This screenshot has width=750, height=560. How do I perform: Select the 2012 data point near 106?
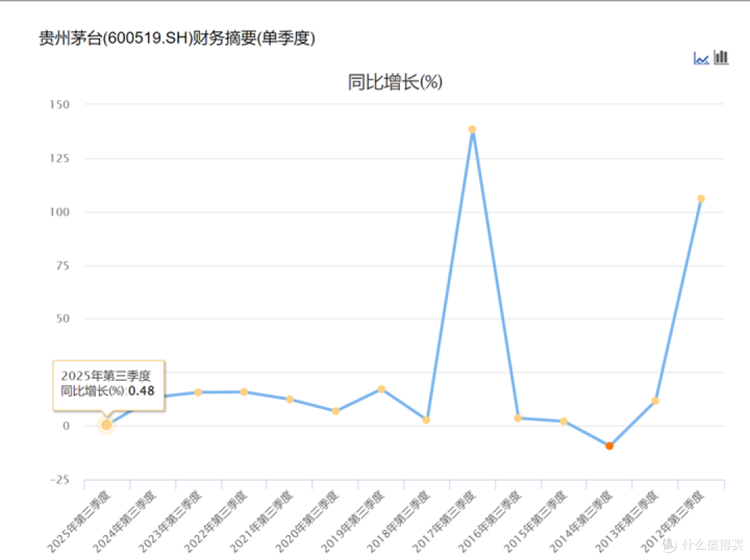701,198
